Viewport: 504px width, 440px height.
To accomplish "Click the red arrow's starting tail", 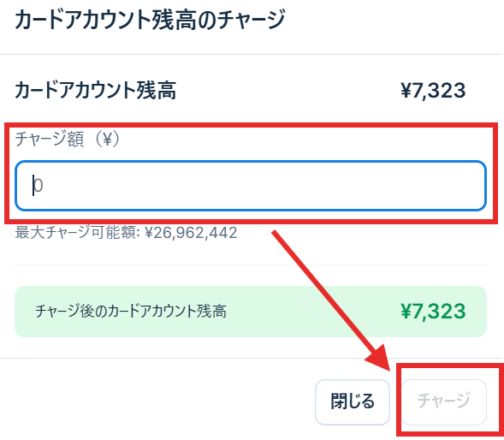I will (x=276, y=234).
